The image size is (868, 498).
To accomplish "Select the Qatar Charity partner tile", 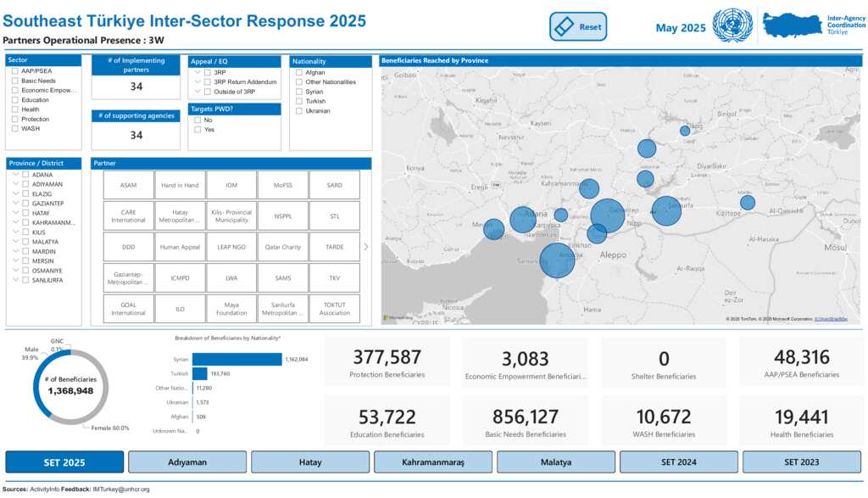I will click(x=281, y=247).
